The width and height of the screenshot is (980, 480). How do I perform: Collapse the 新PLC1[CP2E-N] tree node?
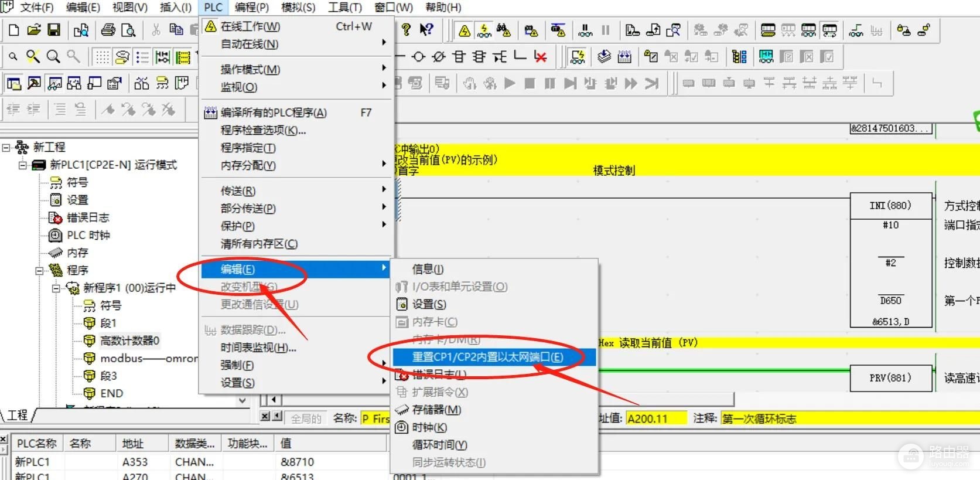23,165
